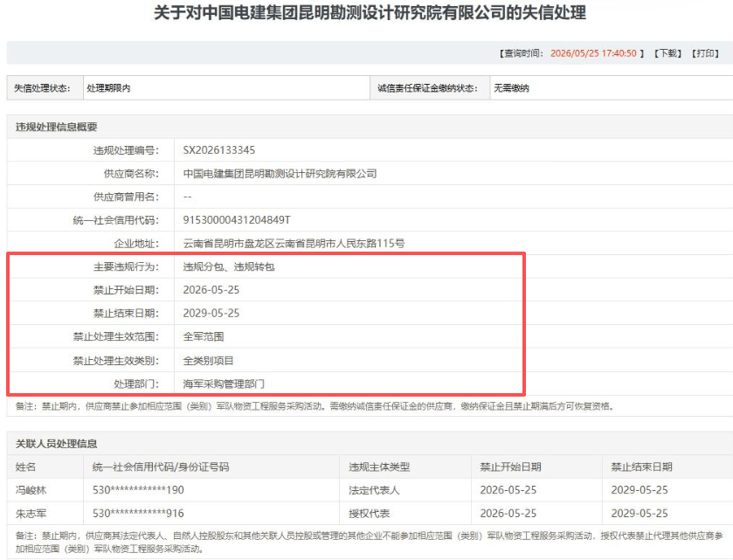
Task: Select the 授权代表 cell
Action: point(369,513)
